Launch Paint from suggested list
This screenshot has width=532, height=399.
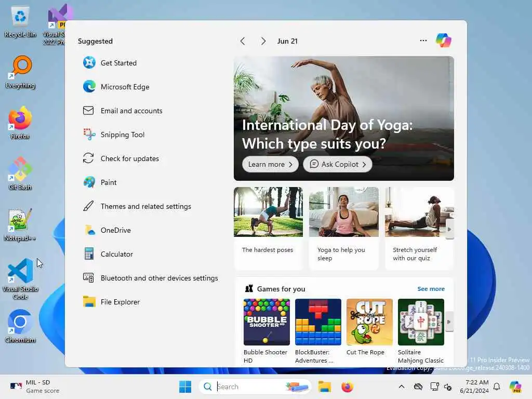click(100, 182)
